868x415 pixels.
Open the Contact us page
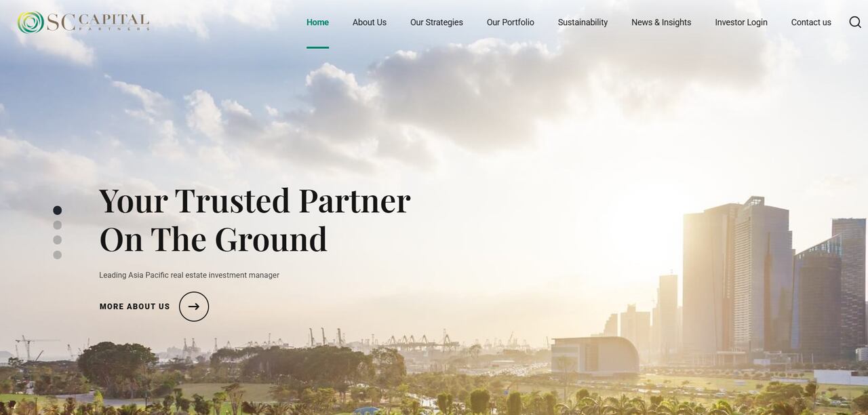pos(811,22)
